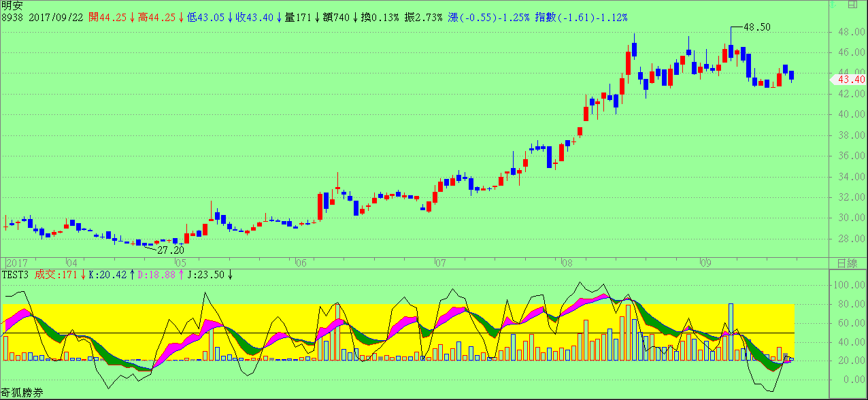Click the change value 漲(-0.55)-1.25%

[489, 17]
